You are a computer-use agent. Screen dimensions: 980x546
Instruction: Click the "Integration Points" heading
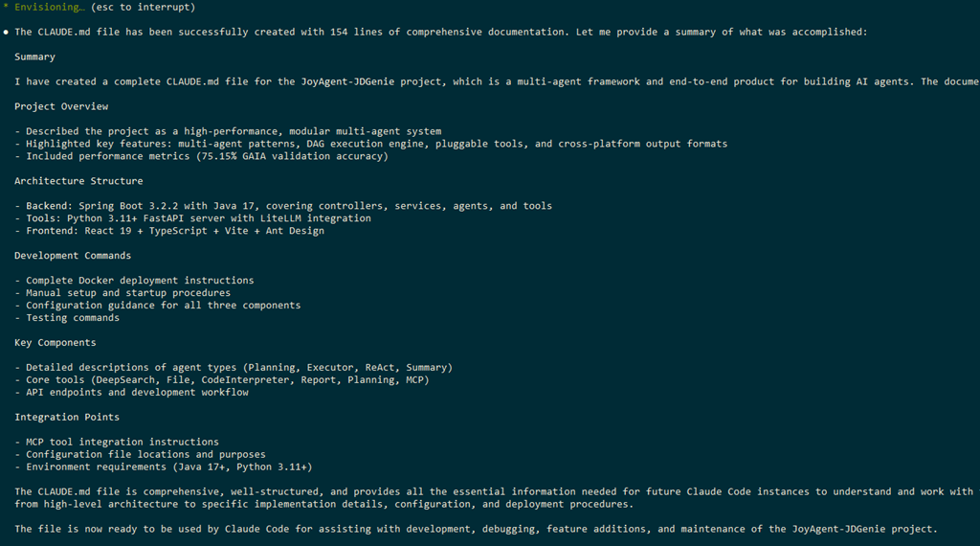tap(67, 418)
